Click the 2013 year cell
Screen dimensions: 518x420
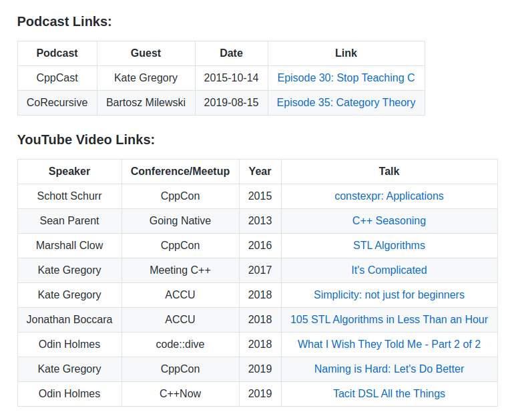(260, 221)
